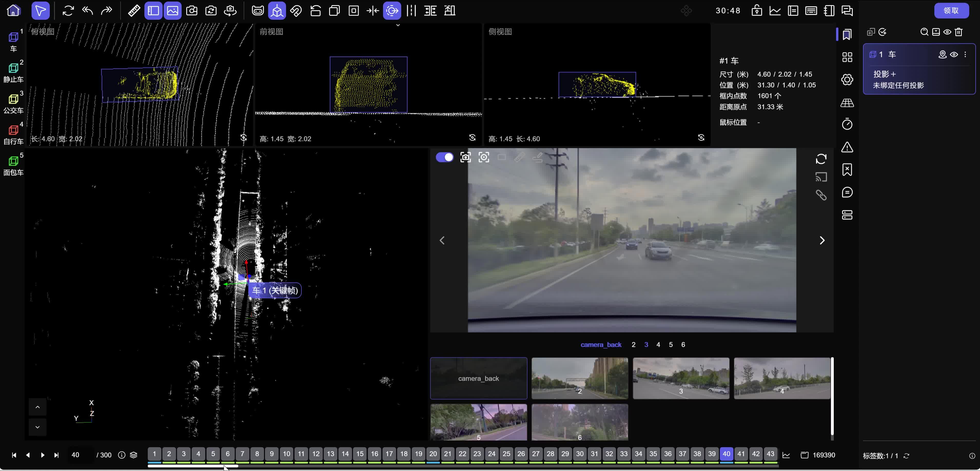Jump to frame 25 on timeline
The width and height of the screenshot is (980, 471).
tap(506, 454)
